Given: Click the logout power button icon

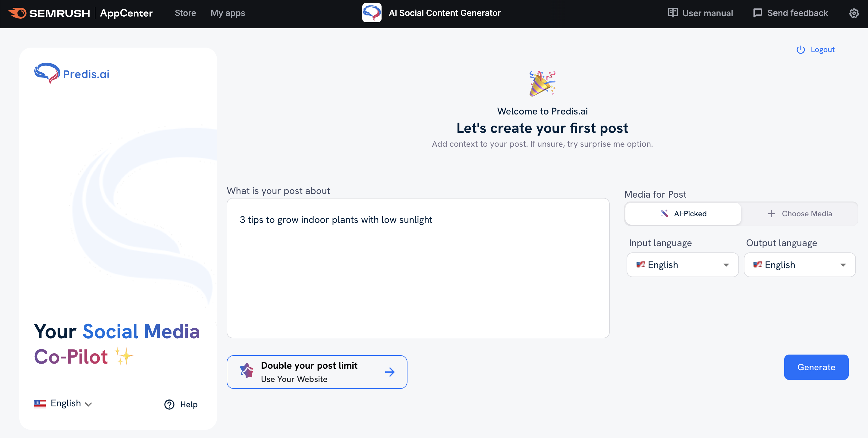Looking at the screenshot, I should tap(800, 50).
